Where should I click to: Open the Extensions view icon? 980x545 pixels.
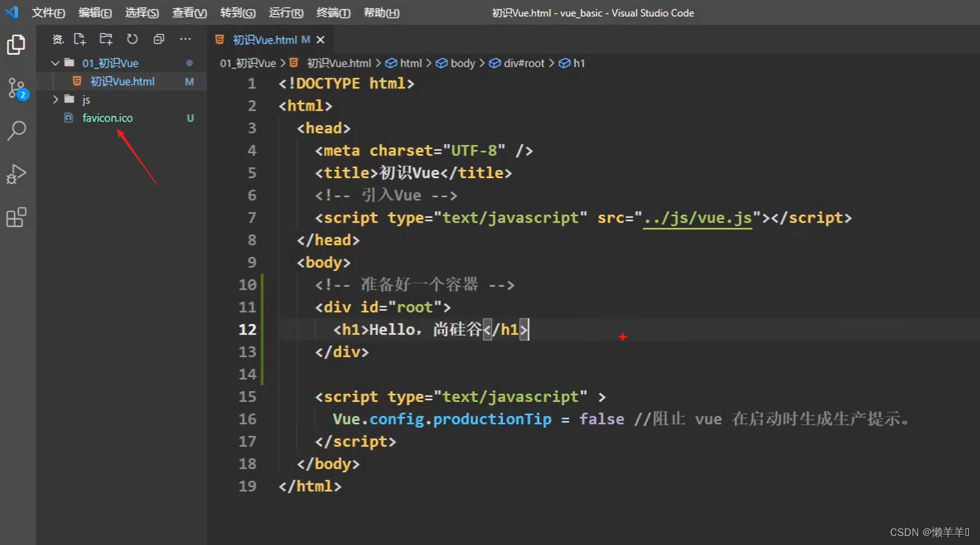[x=16, y=218]
